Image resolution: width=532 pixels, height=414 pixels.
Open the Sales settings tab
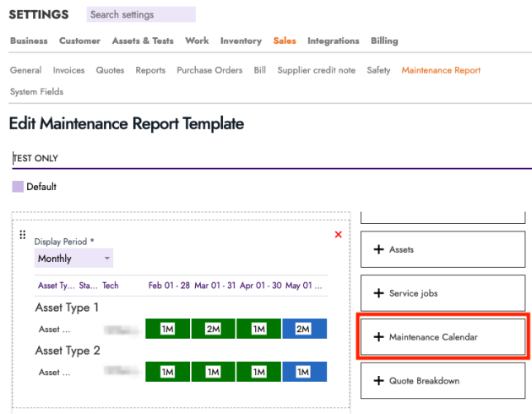coord(285,41)
